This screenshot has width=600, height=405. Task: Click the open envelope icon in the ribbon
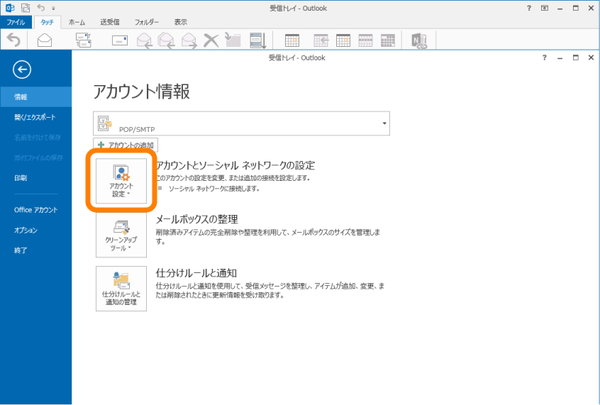[44, 40]
